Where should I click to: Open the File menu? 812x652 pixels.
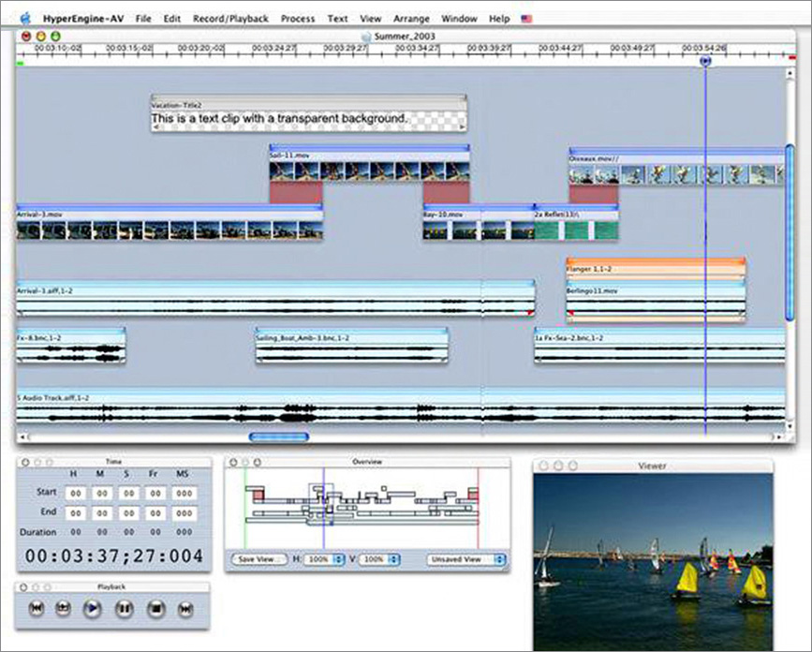click(143, 19)
